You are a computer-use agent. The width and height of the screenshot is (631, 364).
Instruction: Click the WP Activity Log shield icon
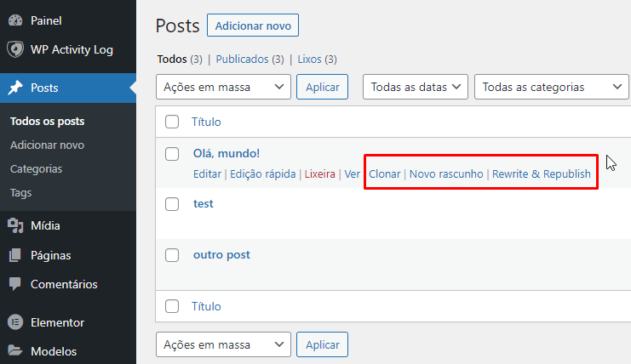click(15, 49)
